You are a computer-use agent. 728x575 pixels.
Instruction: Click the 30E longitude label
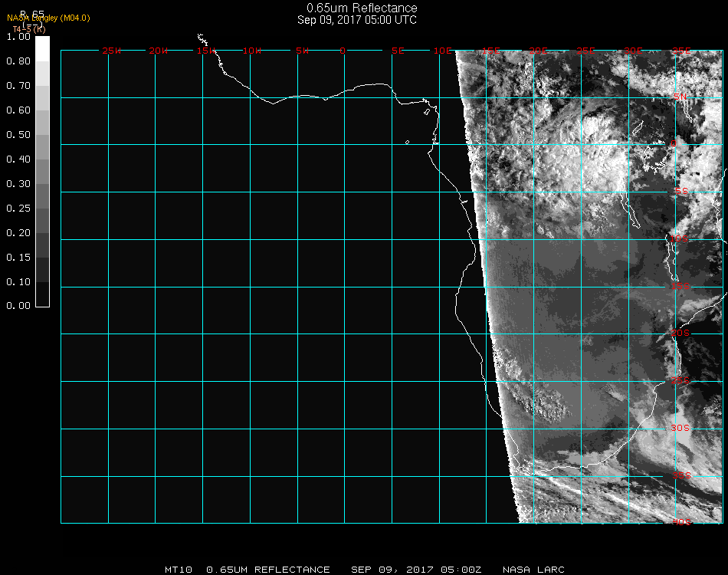633,51
